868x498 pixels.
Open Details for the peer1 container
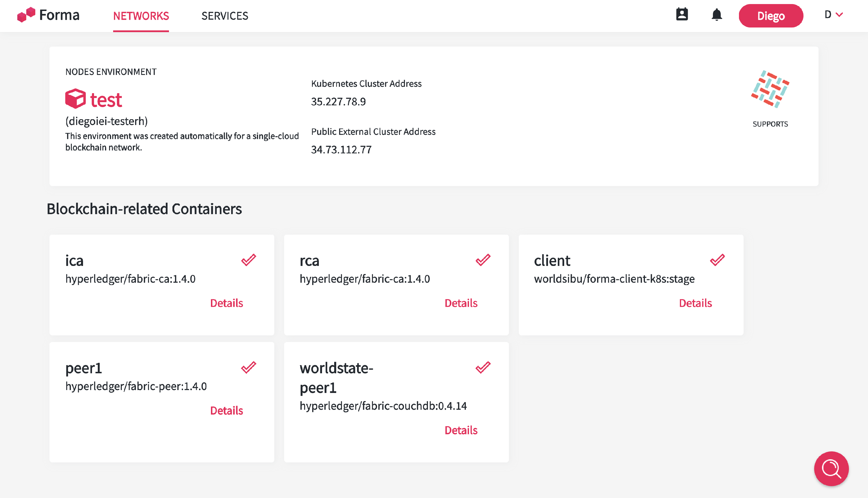pyautogui.click(x=227, y=410)
